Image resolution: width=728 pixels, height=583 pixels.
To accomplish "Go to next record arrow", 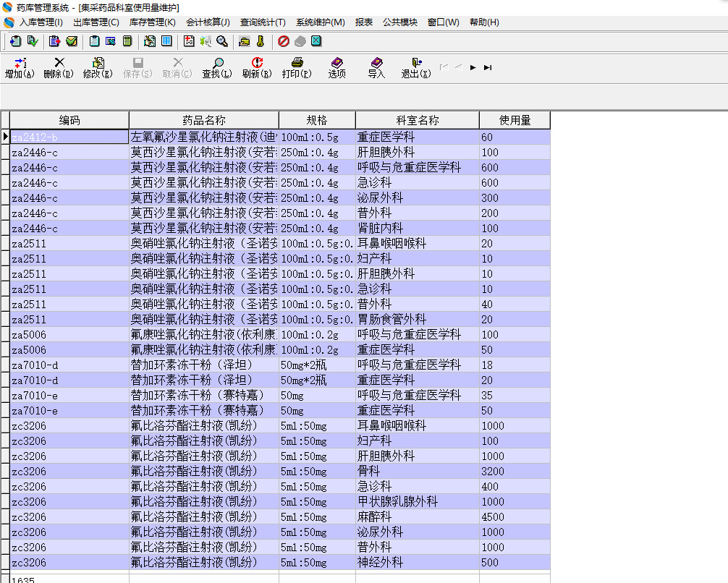I will coord(473,68).
